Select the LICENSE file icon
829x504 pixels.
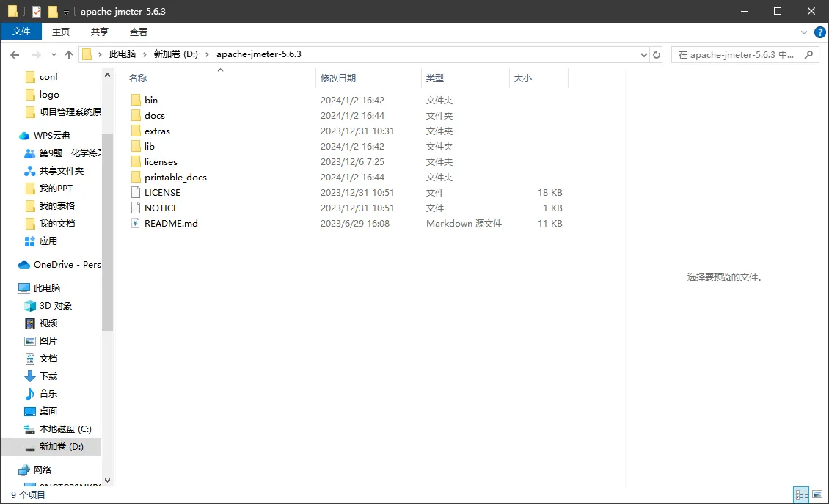[136, 192]
